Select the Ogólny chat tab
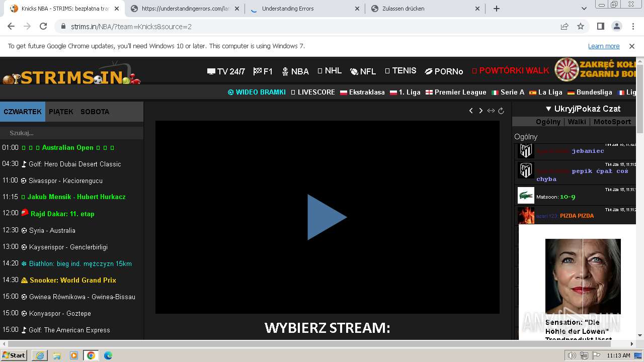644x362 pixels. [548, 122]
